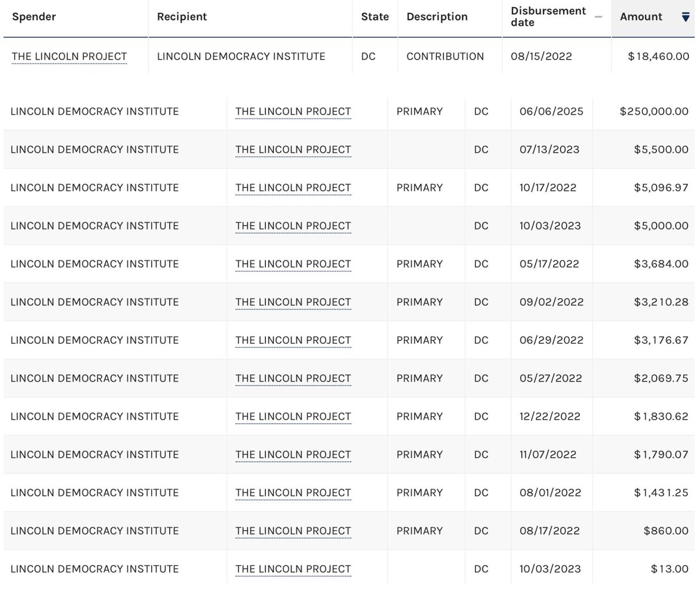Image resolution: width=700 pixels, height=589 pixels.
Task: Click the Disbursement date column header
Action: click(x=548, y=16)
